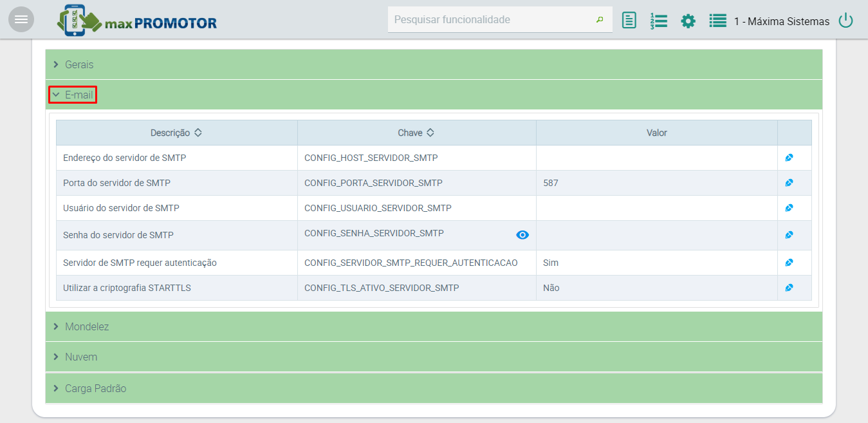Image resolution: width=868 pixels, height=423 pixels.
Task: Click the power logout icon
Action: (x=845, y=21)
